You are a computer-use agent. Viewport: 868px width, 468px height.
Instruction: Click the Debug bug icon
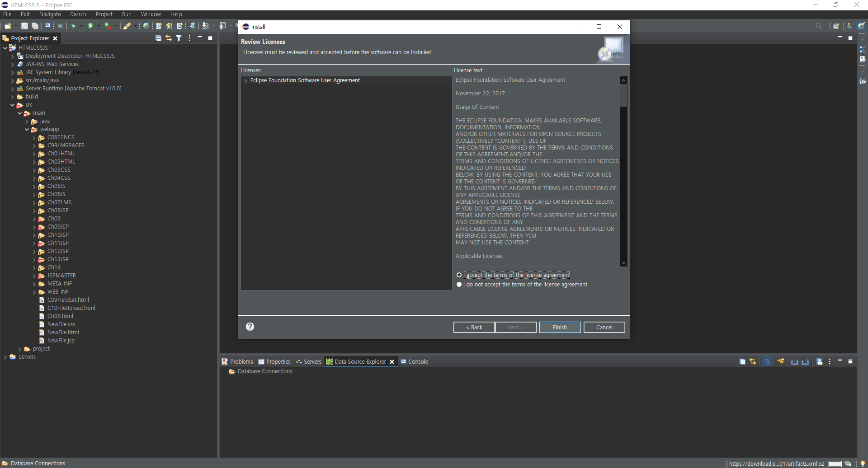coord(73,26)
